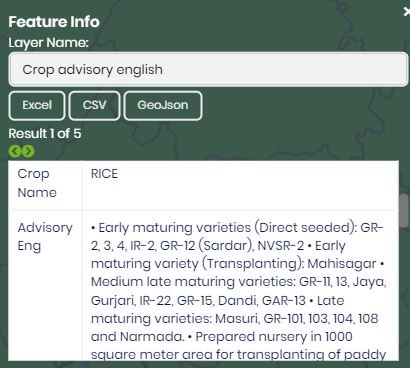Click the Feature Info heading
Viewport: 410px width, 368px height.
(x=54, y=22)
